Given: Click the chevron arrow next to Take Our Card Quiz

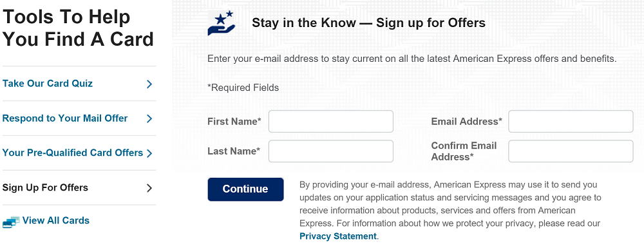Looking at the screenshot, I should 149,84.
